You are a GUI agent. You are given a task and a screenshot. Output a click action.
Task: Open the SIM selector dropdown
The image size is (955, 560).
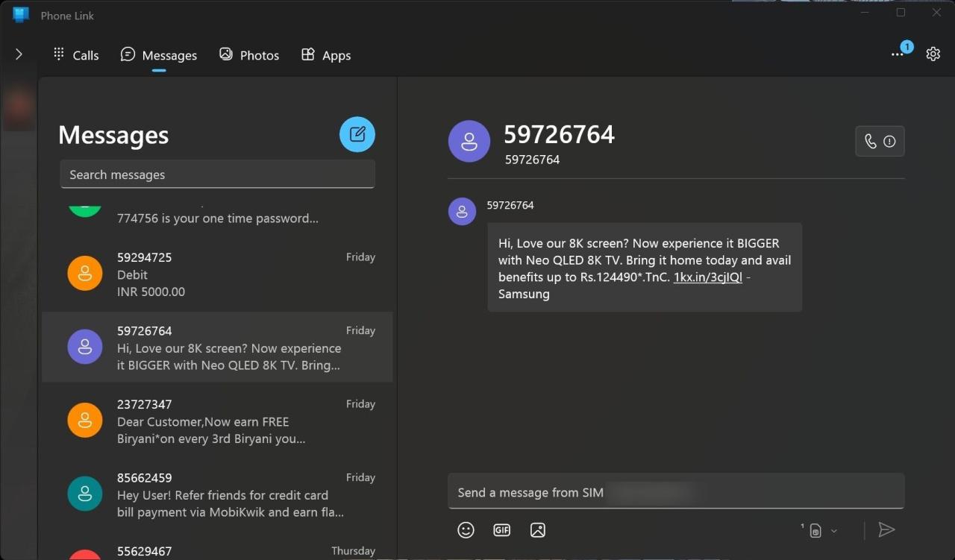(x=820, y=530)
